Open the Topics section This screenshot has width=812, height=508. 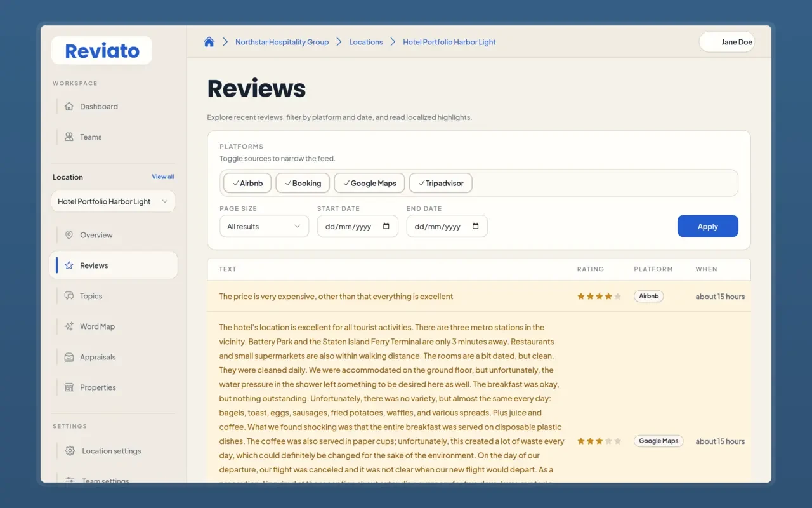[x=113, y=296]
